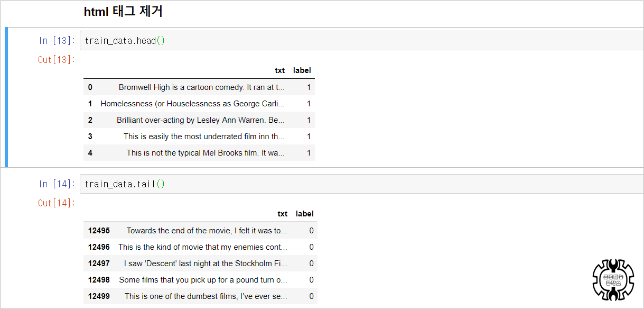Screen dimensions: 644x309
Task: Select the "I saw 'Descent' last night" row
Action: point(200,263)
